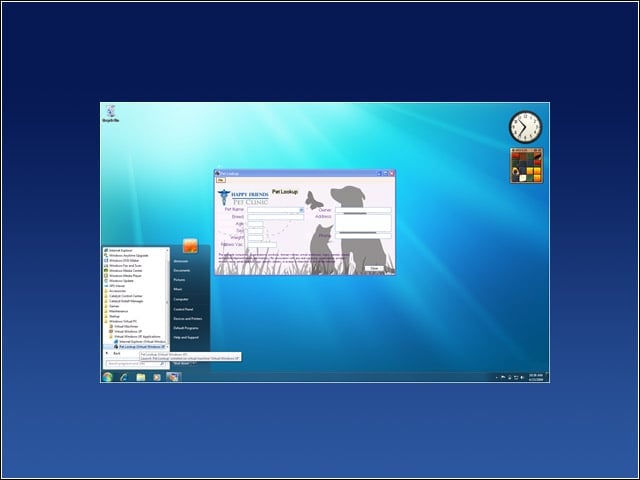
Task: Open Pictures from Start menu right pane
Action: point(179,280)
